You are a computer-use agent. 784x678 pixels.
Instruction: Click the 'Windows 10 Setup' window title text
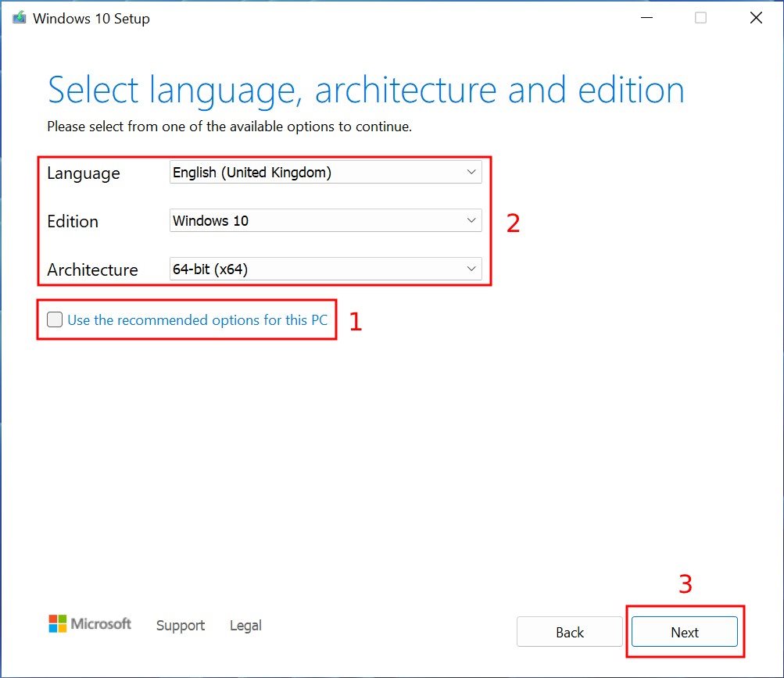click(91, 19)
